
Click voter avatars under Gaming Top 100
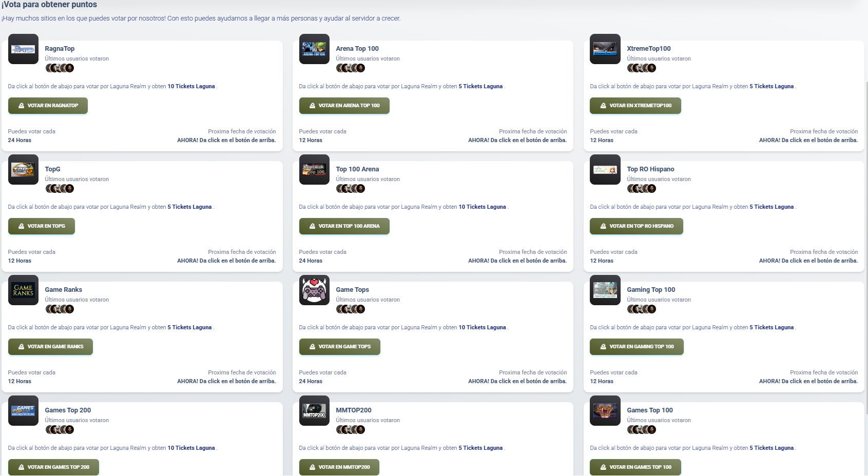642,309
